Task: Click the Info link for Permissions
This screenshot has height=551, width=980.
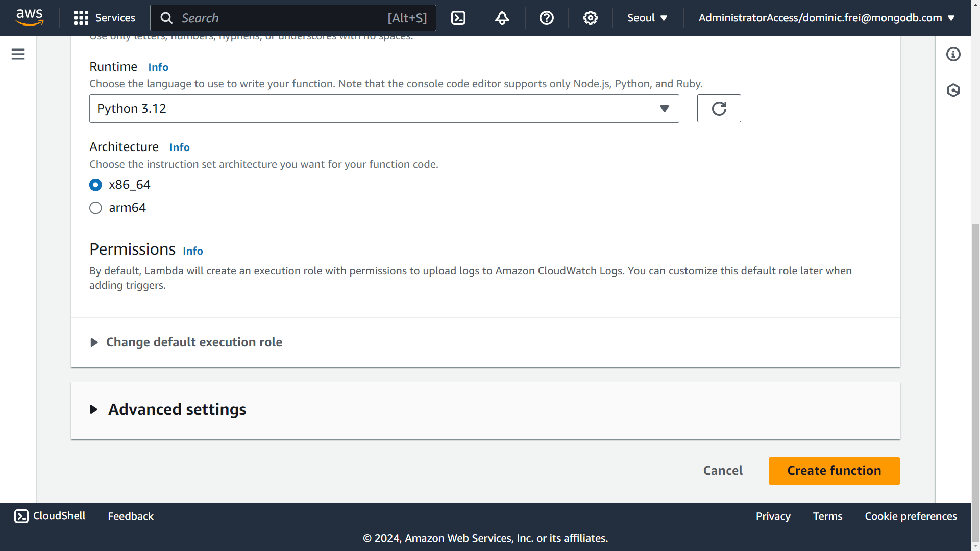Action: click(x=193, y=251)
